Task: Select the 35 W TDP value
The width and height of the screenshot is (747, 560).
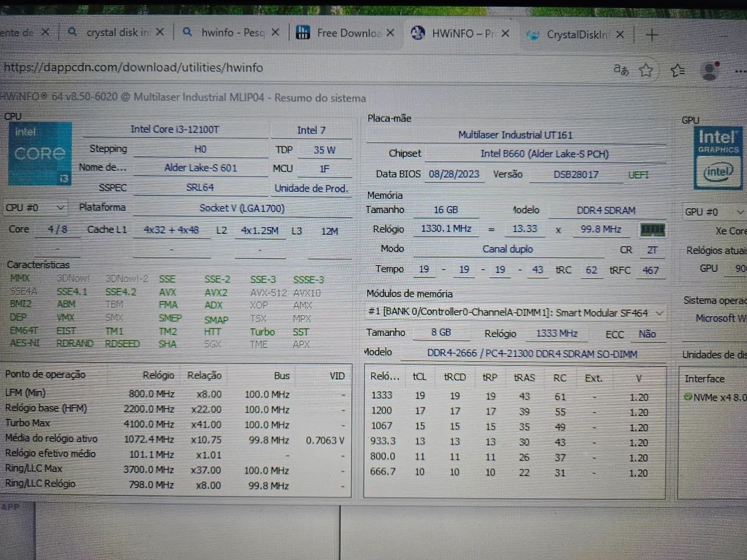Action: tap(324, 150)
